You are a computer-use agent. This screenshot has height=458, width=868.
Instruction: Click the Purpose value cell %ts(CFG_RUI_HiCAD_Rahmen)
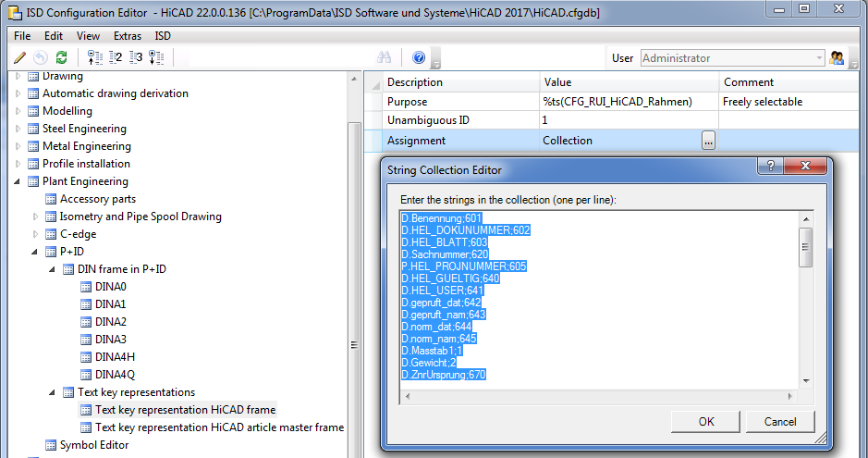[x=629, y=102]
